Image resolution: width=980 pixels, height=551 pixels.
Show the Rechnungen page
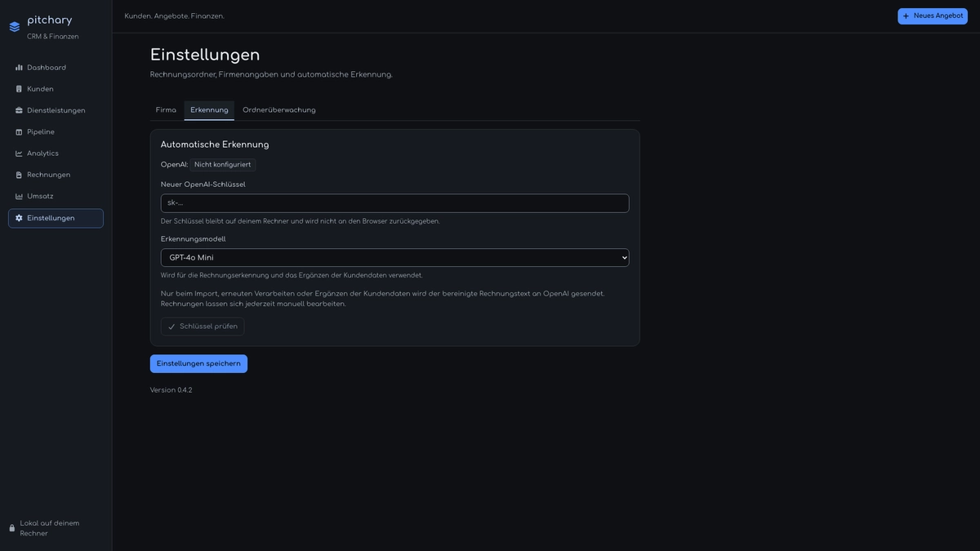click(x=56, y=175)
